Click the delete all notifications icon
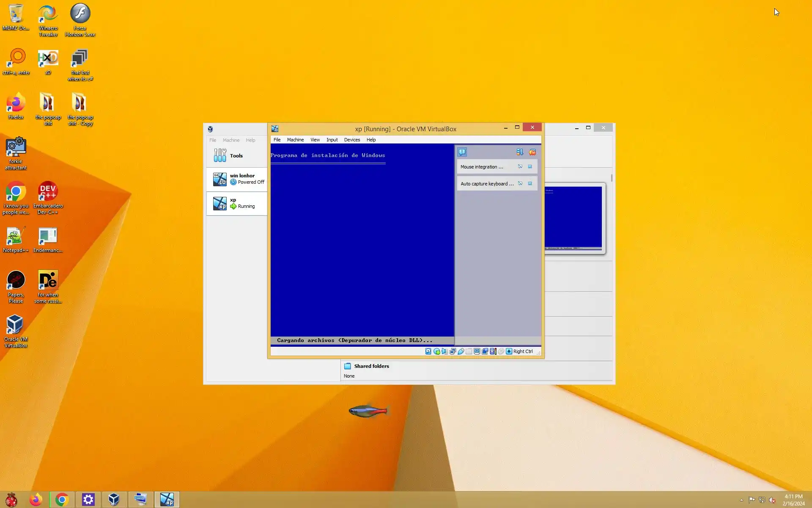The height and width of the screenshot is (508, 812). click(x=532, y=152)
